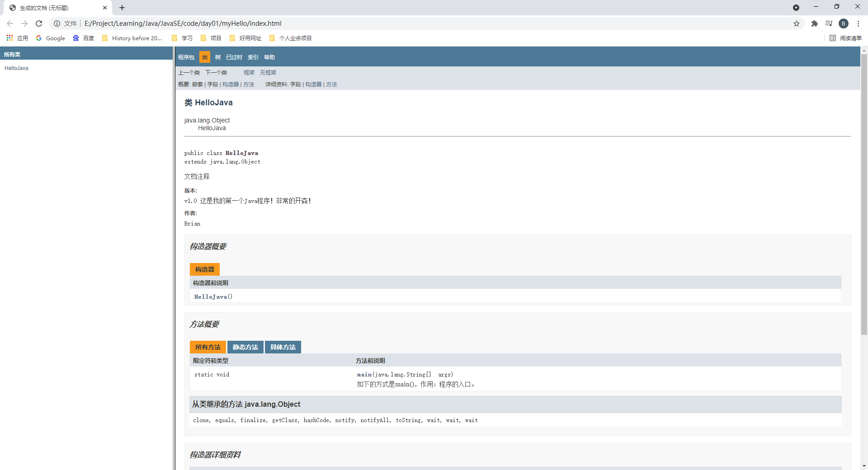Click the static void modifier cell
This screenshot has height=470, width=868.
tap(212, 375)
